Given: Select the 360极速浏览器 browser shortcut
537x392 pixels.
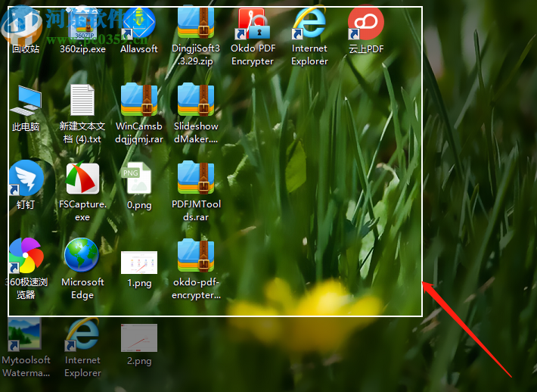Looking at the screenshot, I should click(26, 269).
